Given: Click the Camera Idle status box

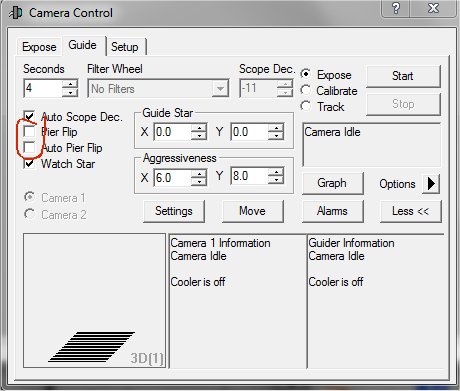Looking at the screenshot, I should pyautogui.click(x=371, y=145).
